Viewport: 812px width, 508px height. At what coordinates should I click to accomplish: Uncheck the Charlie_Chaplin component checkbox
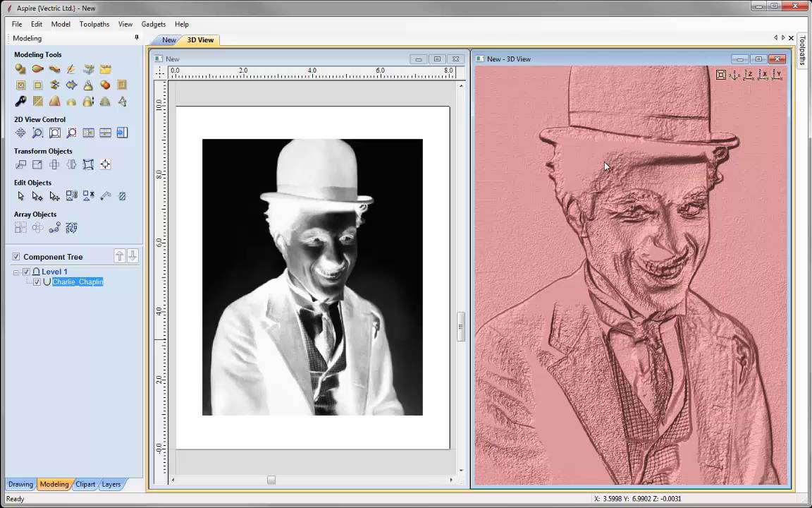point(37,282)
